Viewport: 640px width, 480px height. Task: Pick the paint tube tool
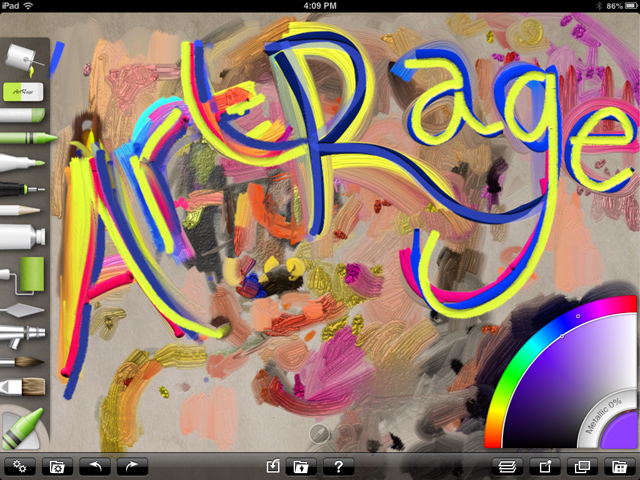(22, 236)
